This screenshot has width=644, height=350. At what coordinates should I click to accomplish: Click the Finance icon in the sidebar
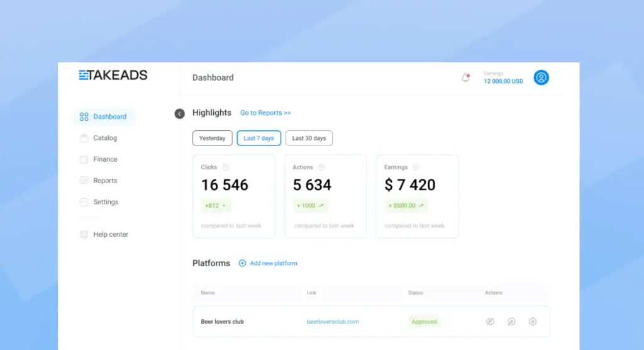click(84, 159)
